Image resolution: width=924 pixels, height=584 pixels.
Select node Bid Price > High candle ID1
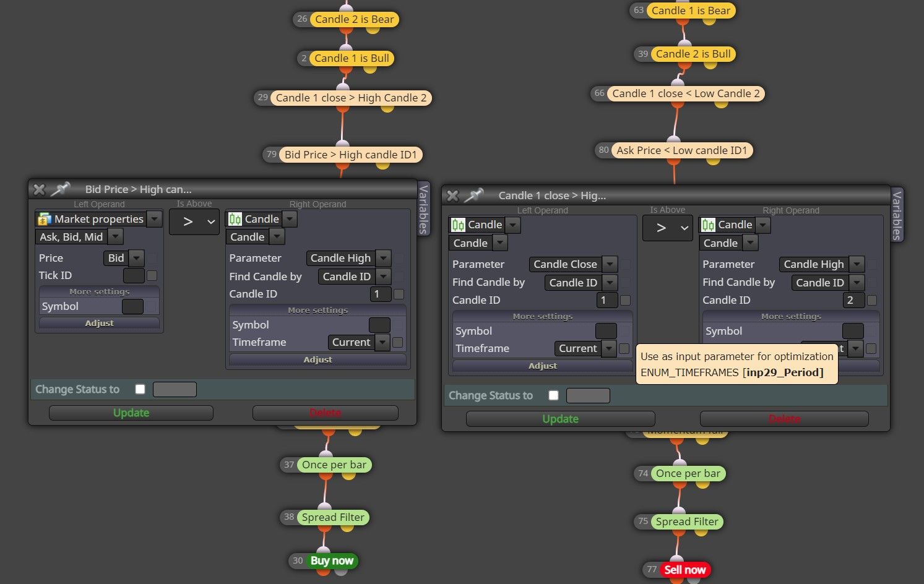tap(351, 155)
